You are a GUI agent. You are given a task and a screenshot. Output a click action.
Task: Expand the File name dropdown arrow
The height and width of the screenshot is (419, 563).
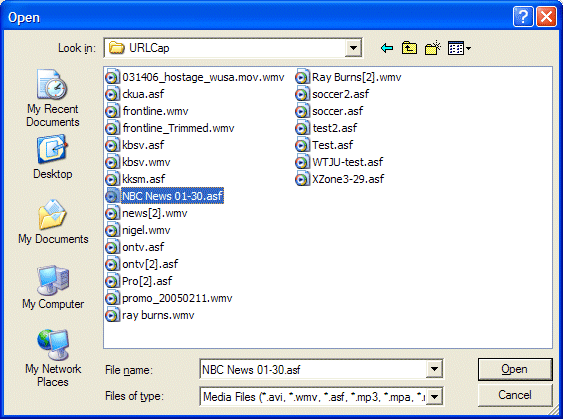[434, 369]
